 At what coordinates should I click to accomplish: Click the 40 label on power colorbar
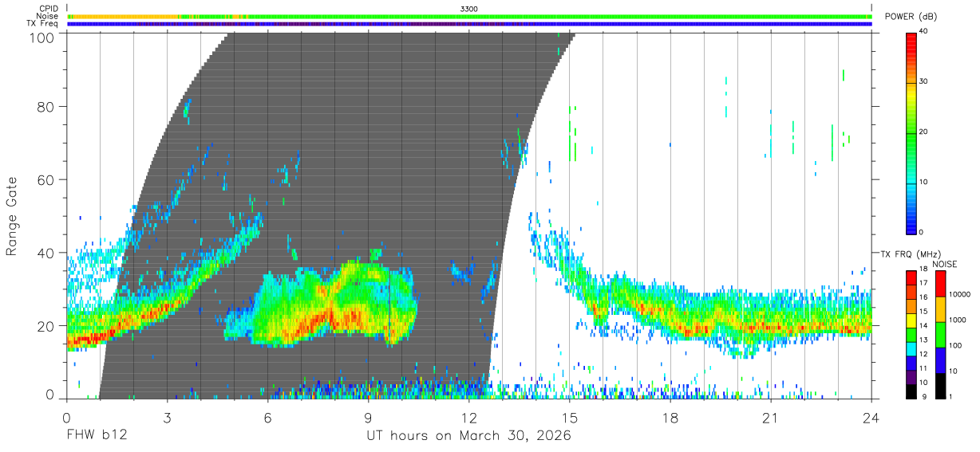click(x=923, y=32)
